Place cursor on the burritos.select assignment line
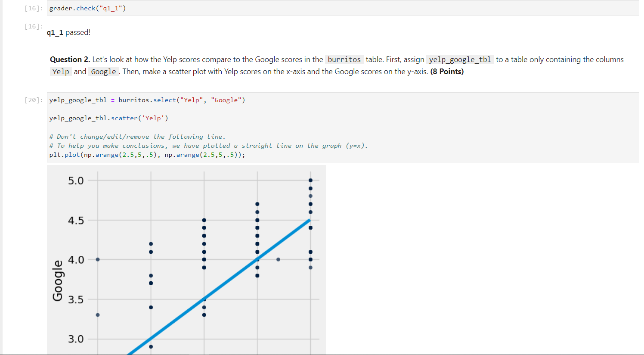 146,100
